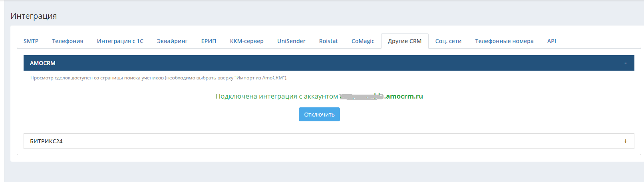Click the БИТРИКС24 section title

46,141
